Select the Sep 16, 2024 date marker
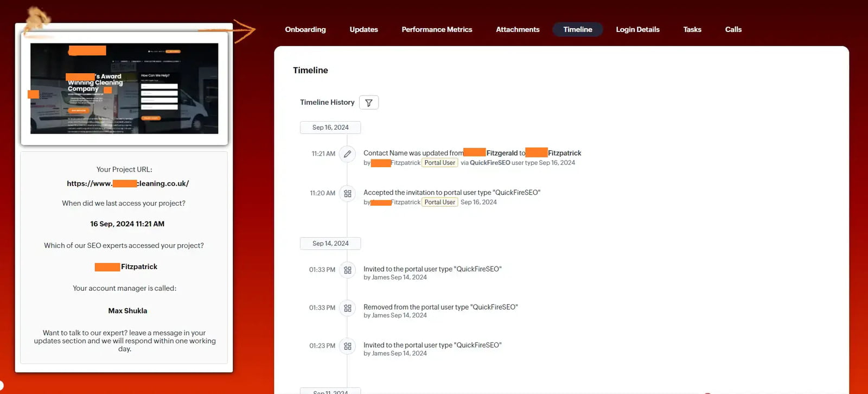Image resolution: width=868 pixels, height=394 pixels. point(330,128)
